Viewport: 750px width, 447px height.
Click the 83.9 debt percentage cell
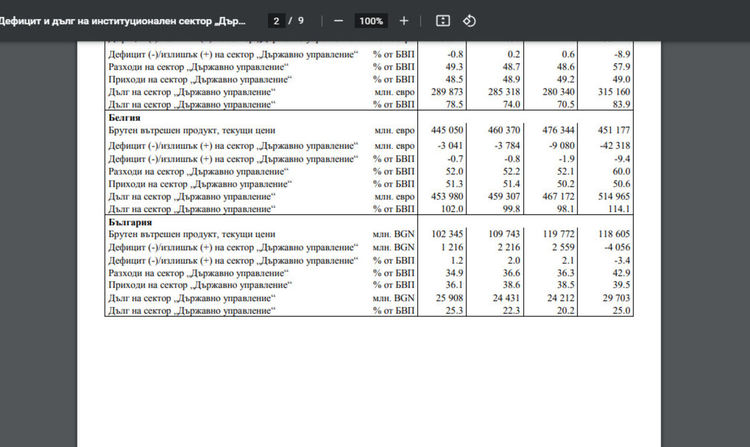point(618,104)
